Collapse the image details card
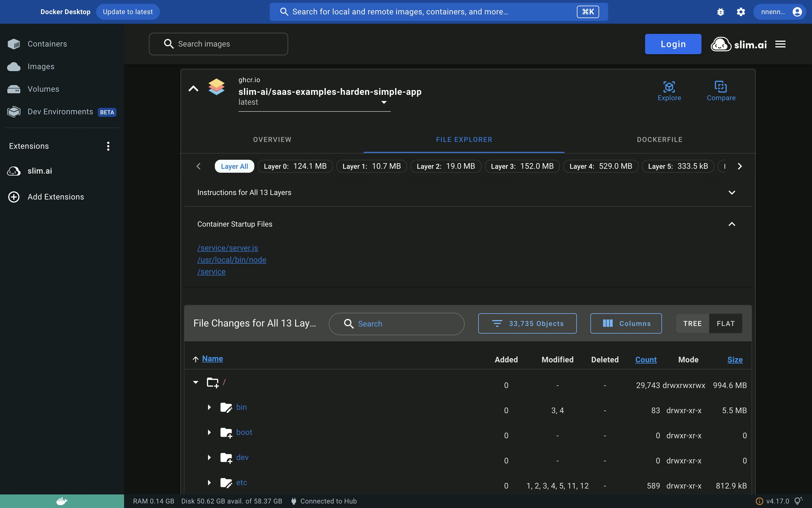This screenshot has width=812, height=508. pyautogui.click(x=193, y=89)
